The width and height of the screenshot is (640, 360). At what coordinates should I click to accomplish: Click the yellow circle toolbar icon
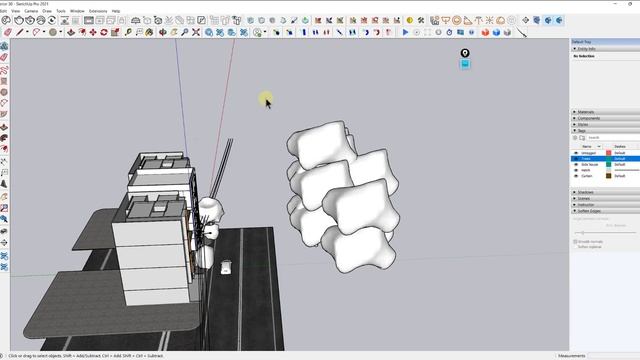[410, 20]
